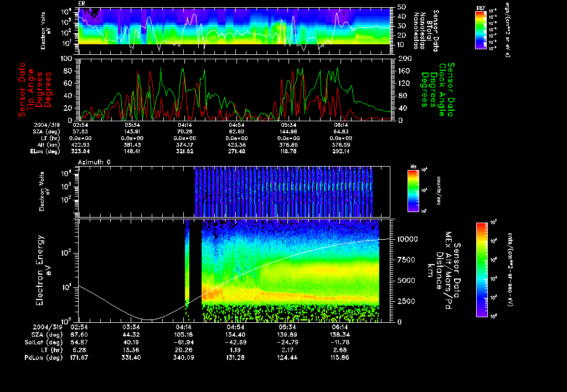Click the 100 tick on tip angle axis
The width and height of the screenshot is (567, 392).
pos(67,59)
